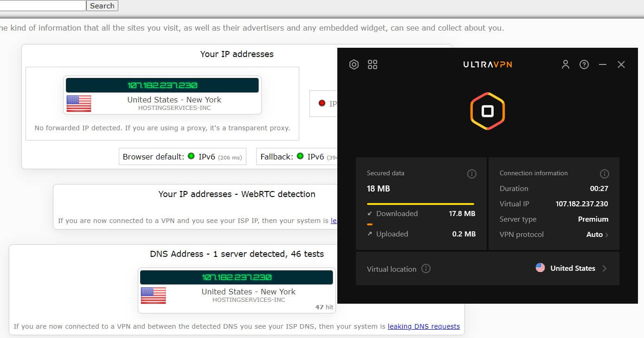Click the HOSTINGSERVICES-INC label under DNS Address
Screen dimensions: 644x338
pyautogui.click(x=249, y=300)
